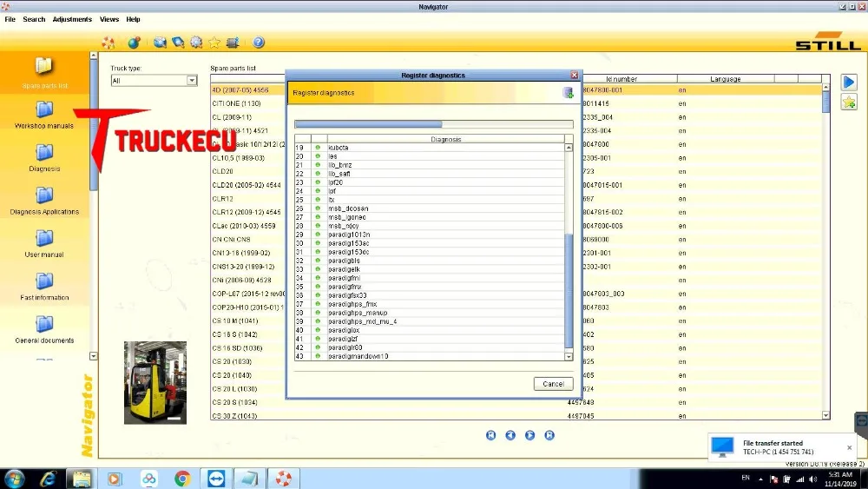Click the yellow star favorites toolbar icon
This screenshot has width=868, height=489.
click(x=214, y=43)
